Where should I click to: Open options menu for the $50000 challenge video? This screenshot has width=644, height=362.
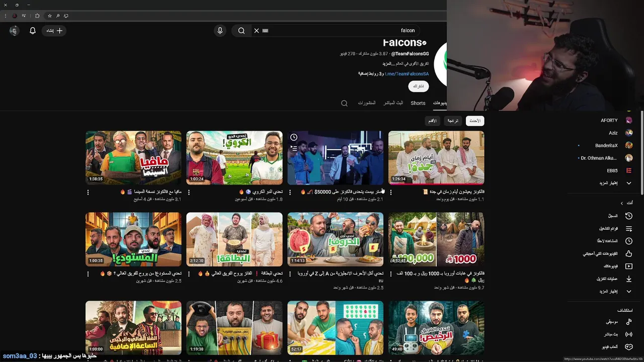289,192
